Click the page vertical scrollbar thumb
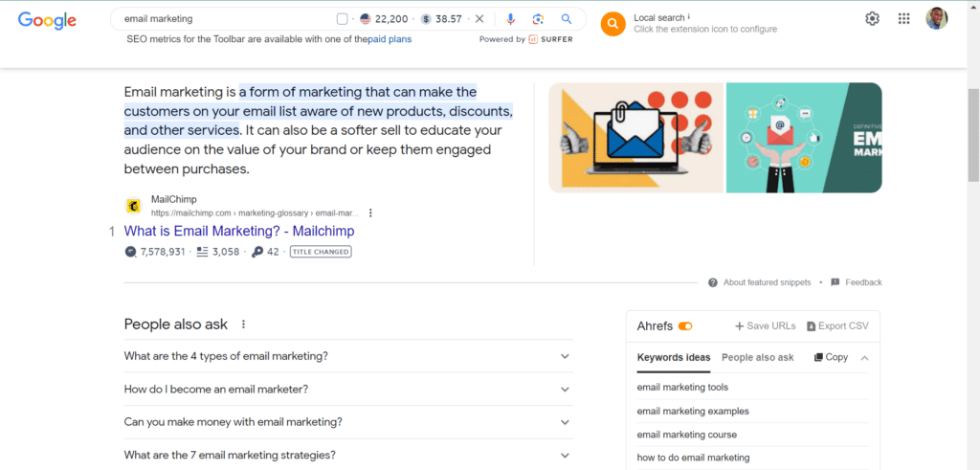Screen dimensions: 980x470 pos(973,136)
